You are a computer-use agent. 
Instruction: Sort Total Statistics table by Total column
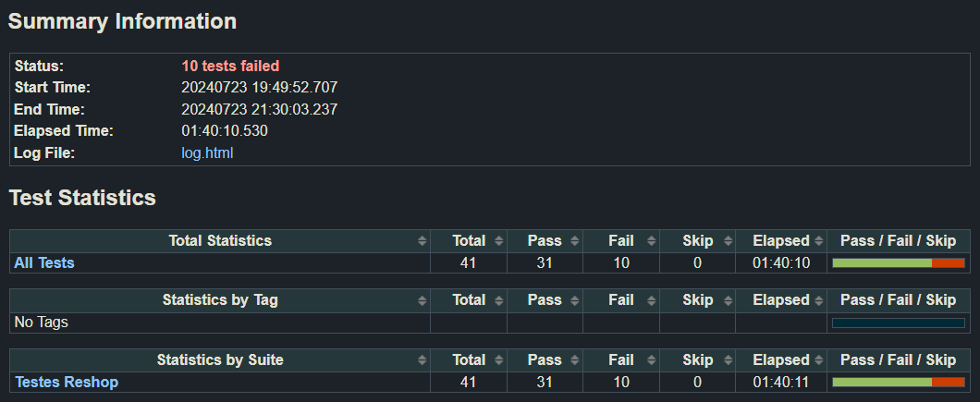point(469,241)
